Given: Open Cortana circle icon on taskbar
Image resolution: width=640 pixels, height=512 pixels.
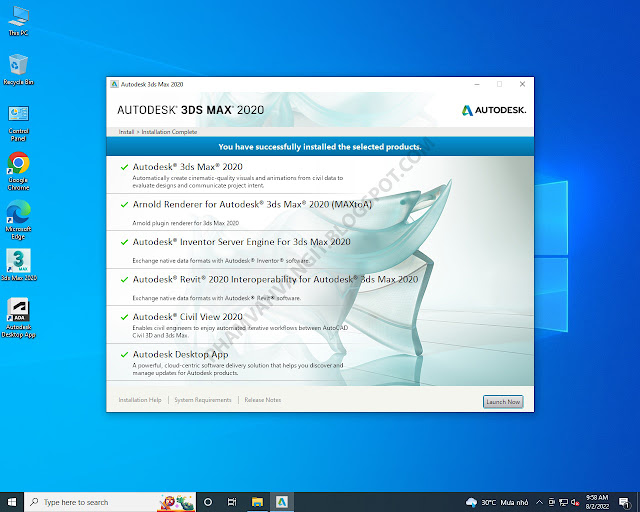Looking at the screenshot, I should [x=208, y=502].
